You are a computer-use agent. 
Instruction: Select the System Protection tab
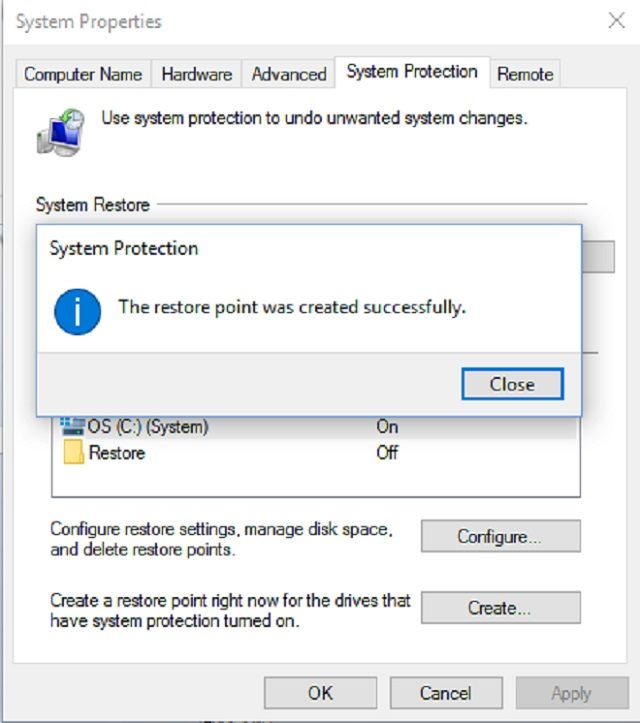tap(412, 72)
